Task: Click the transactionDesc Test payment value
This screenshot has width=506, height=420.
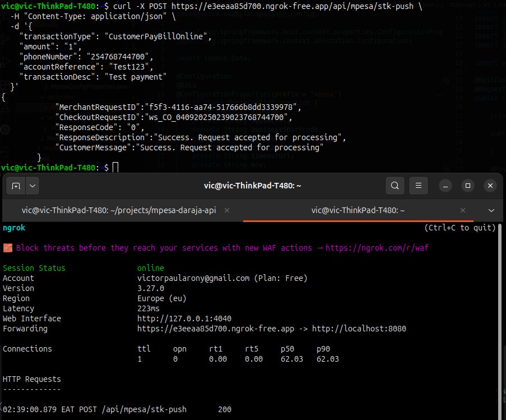Action: pyautogui.click(x=136, y=77)
